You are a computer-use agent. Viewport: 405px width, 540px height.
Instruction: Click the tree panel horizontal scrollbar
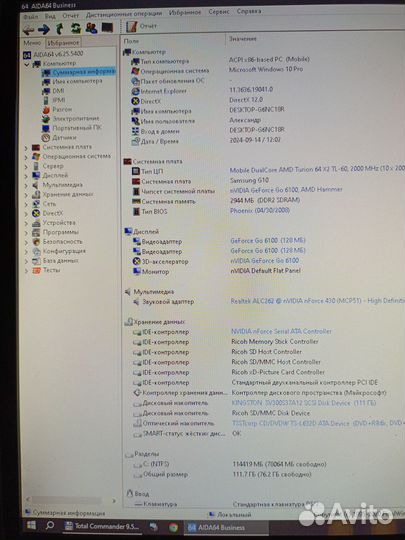coord(67,499)
